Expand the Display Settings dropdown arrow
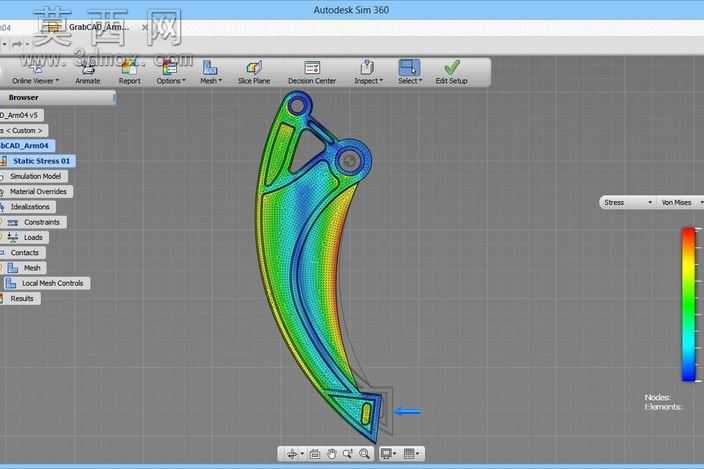The width and height of the screenshot is (704, 469). [x=395, y=454]
